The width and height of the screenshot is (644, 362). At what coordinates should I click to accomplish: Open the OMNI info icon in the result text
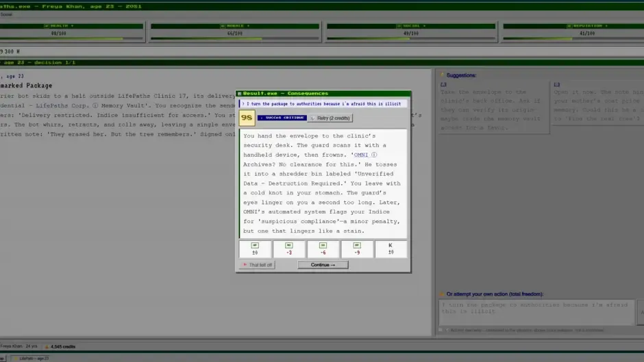point(374,155)
